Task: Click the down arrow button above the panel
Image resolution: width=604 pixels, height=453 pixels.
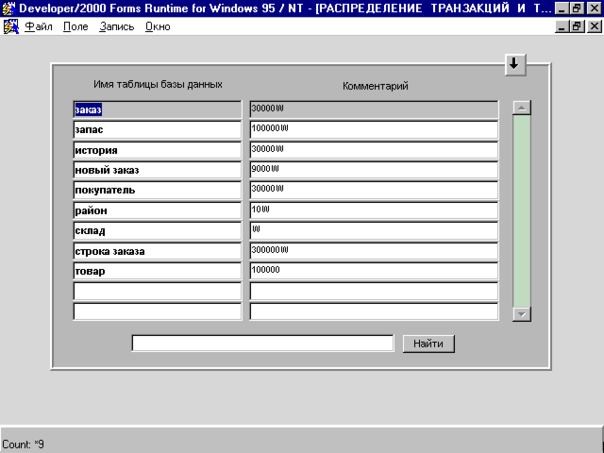Action: pyautogui.click(x=515, y=64)
